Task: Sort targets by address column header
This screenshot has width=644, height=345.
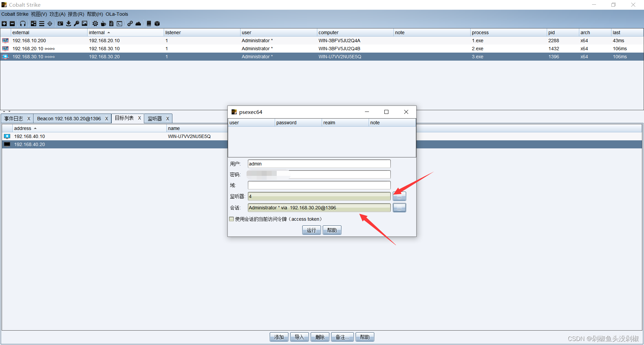Action: (x=89, y=128)
